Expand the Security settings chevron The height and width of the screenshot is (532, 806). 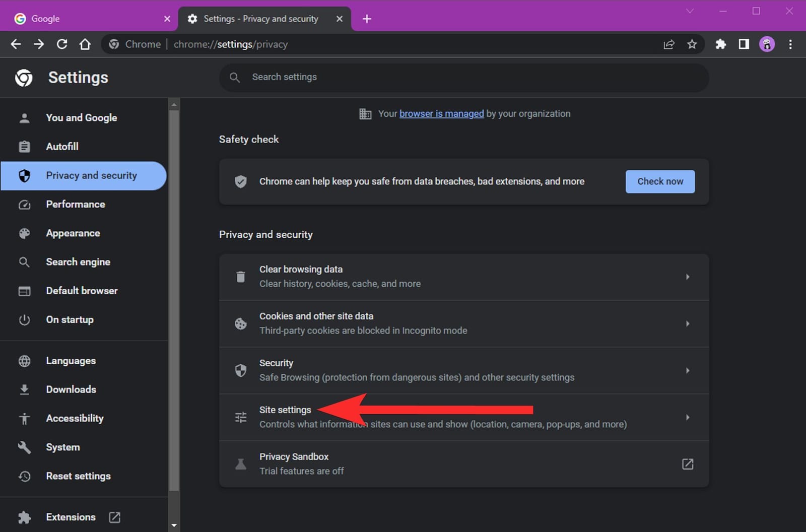[x=688, y=370]
